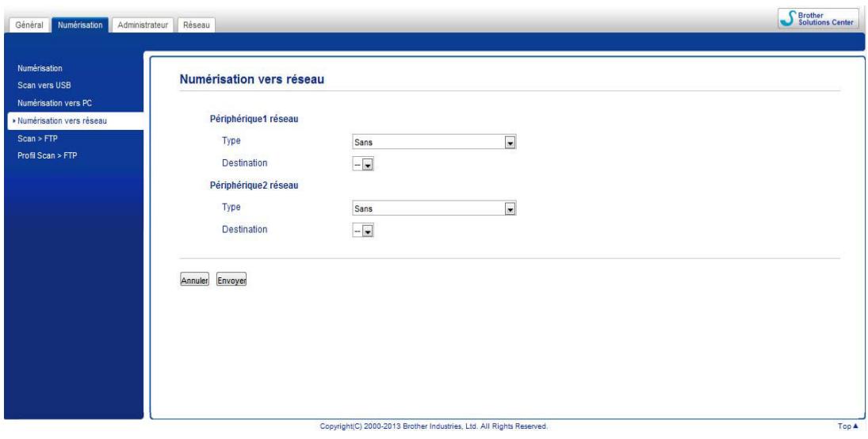868x439 pixels.
Task: Open Scan > FTP sidebar entry
Action: (x=37, y=139)
